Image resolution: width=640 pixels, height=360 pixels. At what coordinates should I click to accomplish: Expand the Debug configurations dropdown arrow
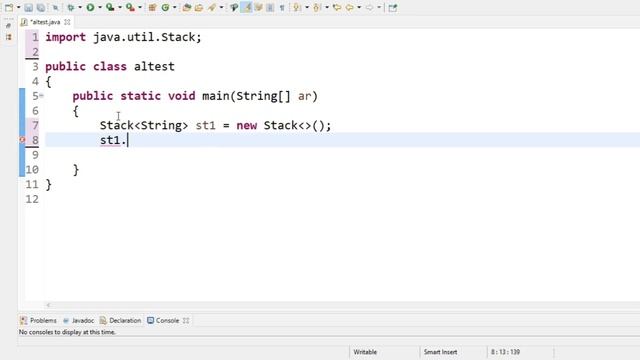coord(80,7)
